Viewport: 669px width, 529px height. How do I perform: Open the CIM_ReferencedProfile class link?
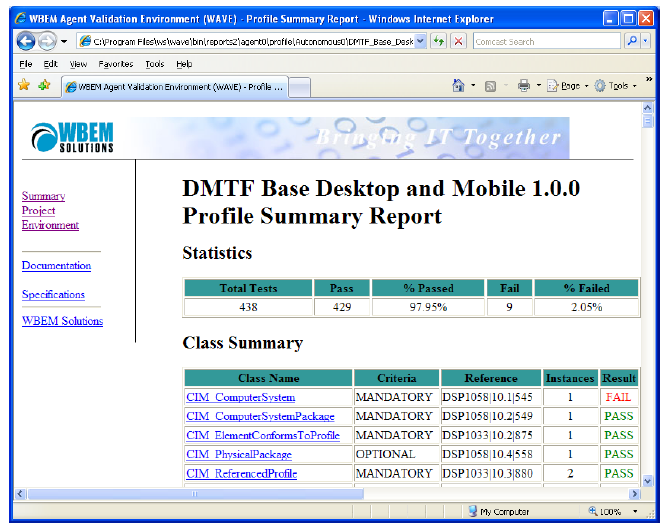tap(241, 474)
